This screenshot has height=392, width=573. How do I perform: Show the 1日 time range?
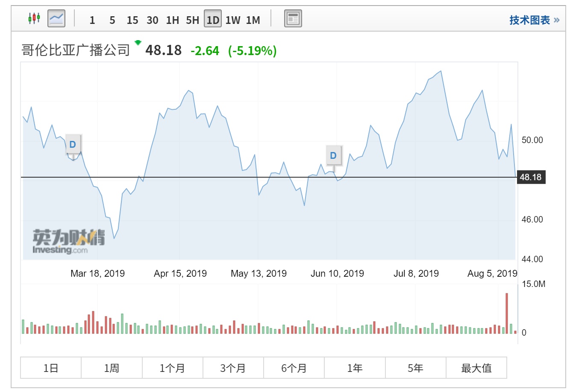51,368
